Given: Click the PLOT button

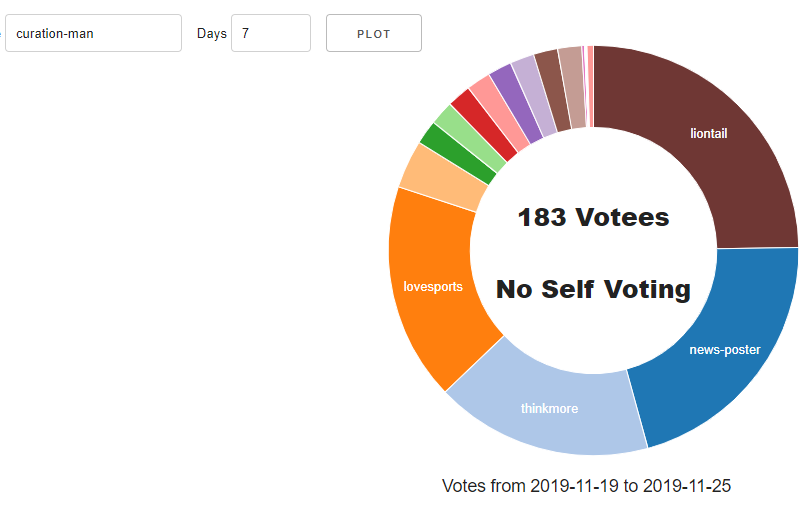Looking at the screenshot, I should [373, 33].
